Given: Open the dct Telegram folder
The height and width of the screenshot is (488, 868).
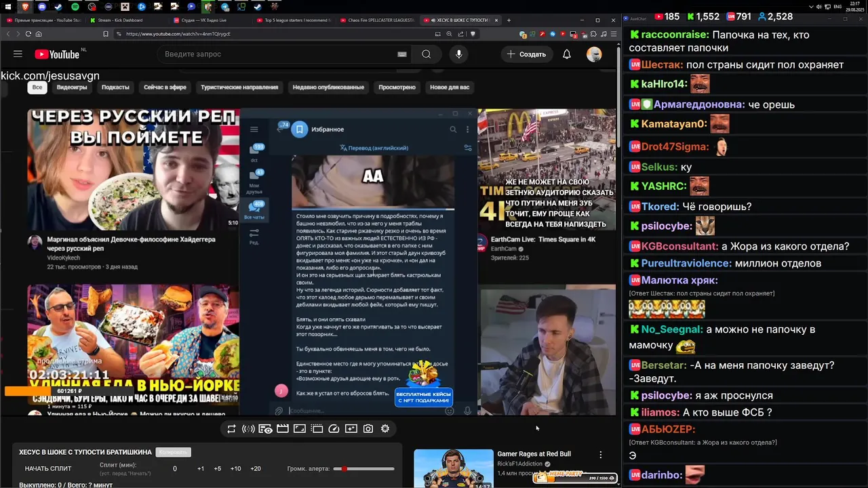Looking at the screenshot, I should click(x=256, y=152).
